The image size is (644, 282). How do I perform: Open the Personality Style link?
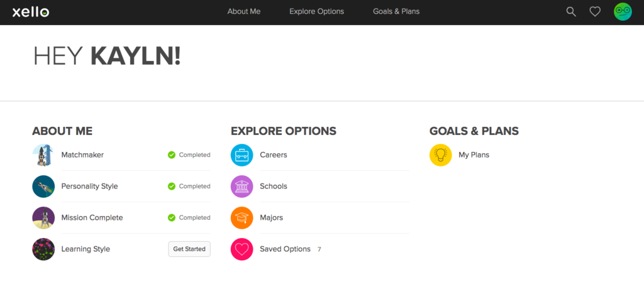coord(89,187)
